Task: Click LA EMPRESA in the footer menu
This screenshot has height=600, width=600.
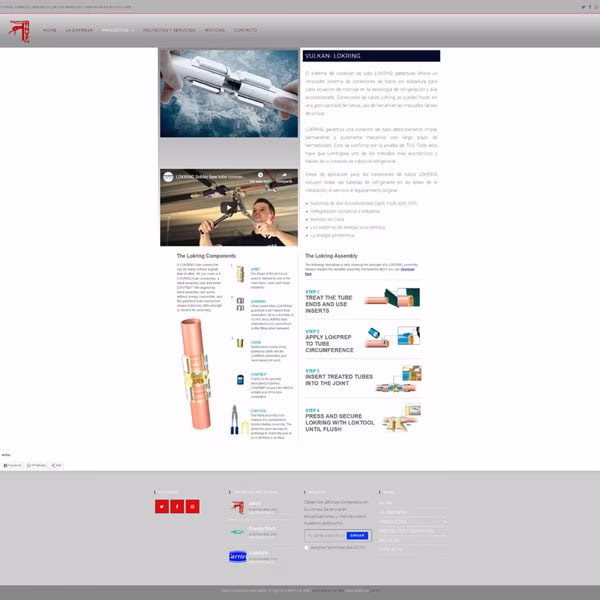Action: 393,512
